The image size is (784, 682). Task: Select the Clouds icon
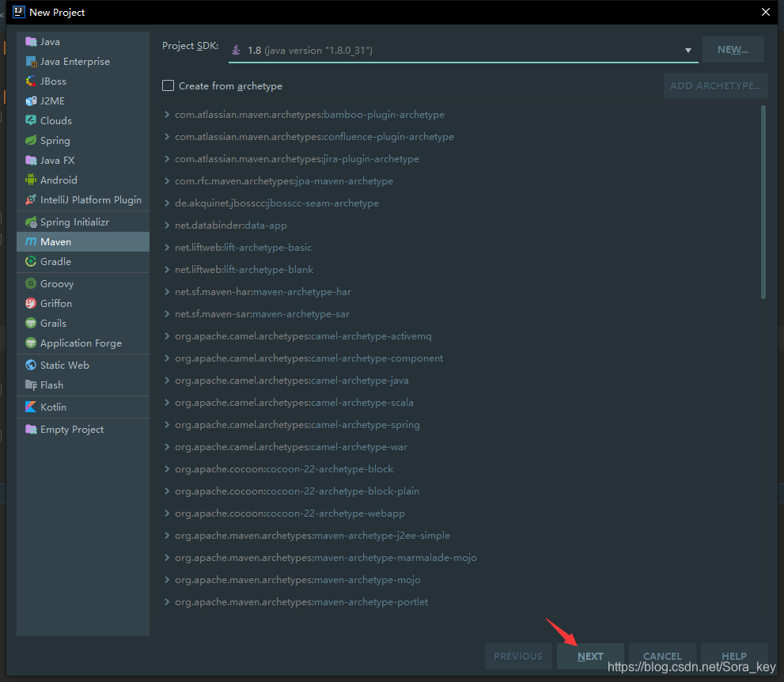31,120
